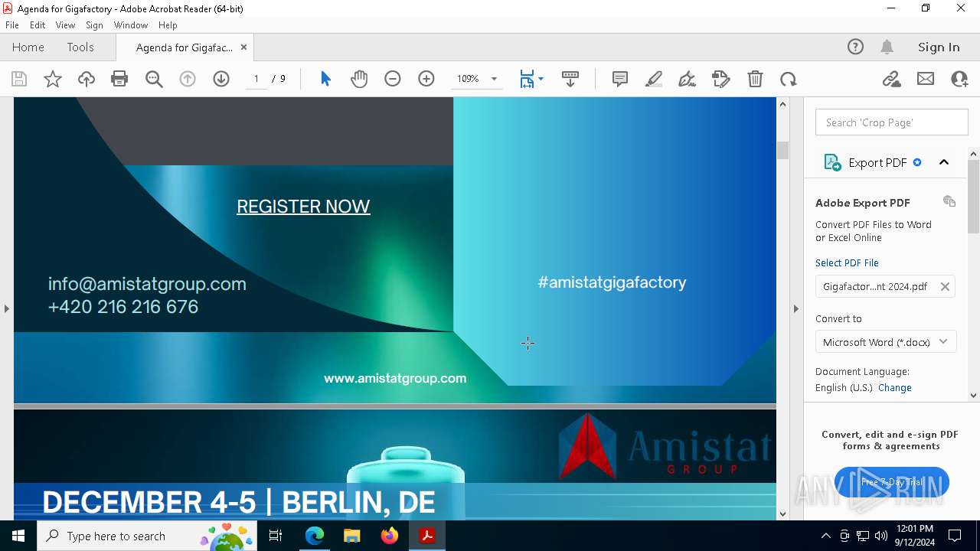Click Share with others icon
Viewport: 980px width, 551px height.
[x=959, y=79]
